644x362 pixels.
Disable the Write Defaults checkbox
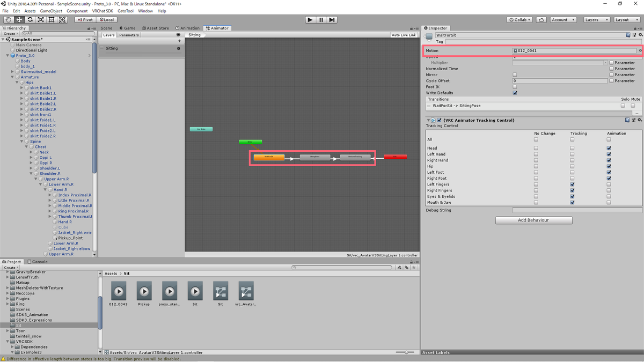(515, 93)
